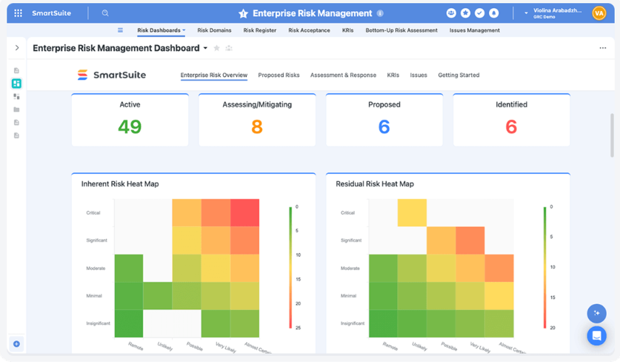Click the vertical scrollbar on the right

coord(612,135)
